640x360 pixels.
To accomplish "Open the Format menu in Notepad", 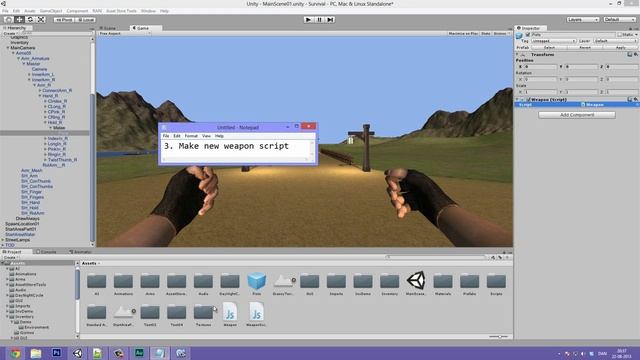I will [x=191, y=136].
